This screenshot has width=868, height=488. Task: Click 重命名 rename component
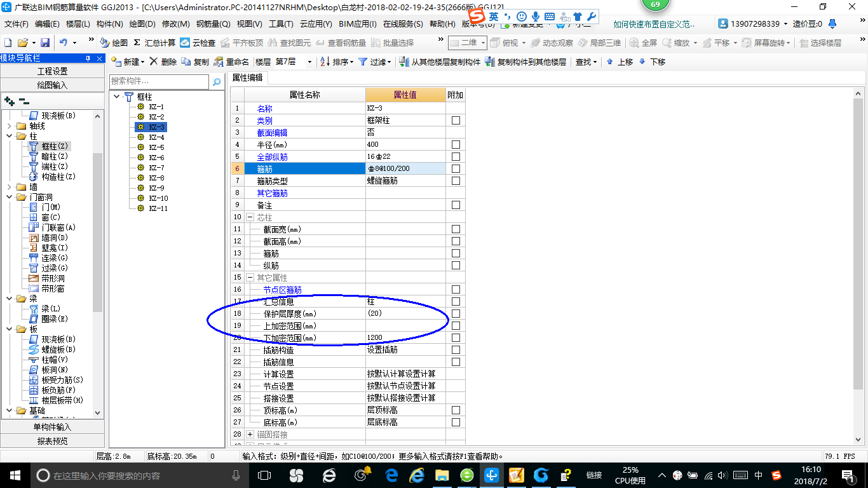(x=231, y=62)
